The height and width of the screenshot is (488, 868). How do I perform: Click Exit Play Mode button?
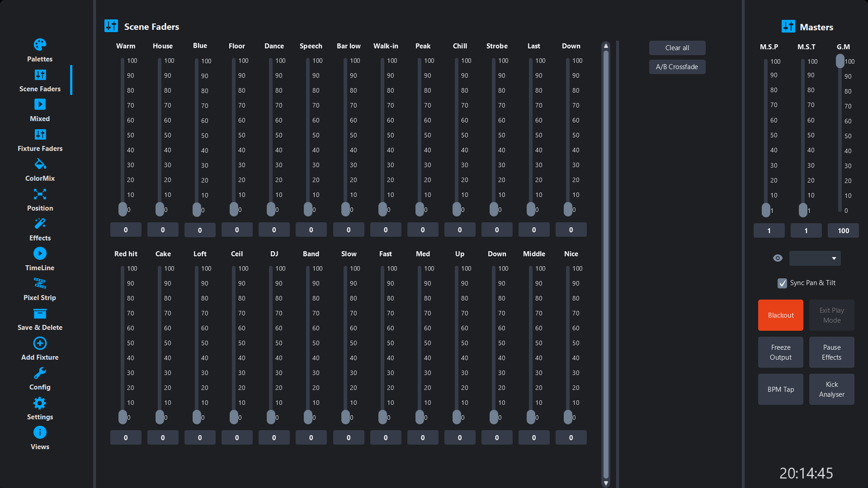[832, 315]
